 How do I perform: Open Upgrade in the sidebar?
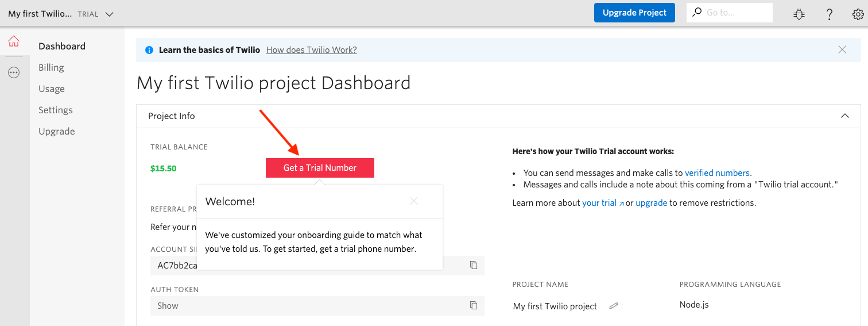point(57,131)
